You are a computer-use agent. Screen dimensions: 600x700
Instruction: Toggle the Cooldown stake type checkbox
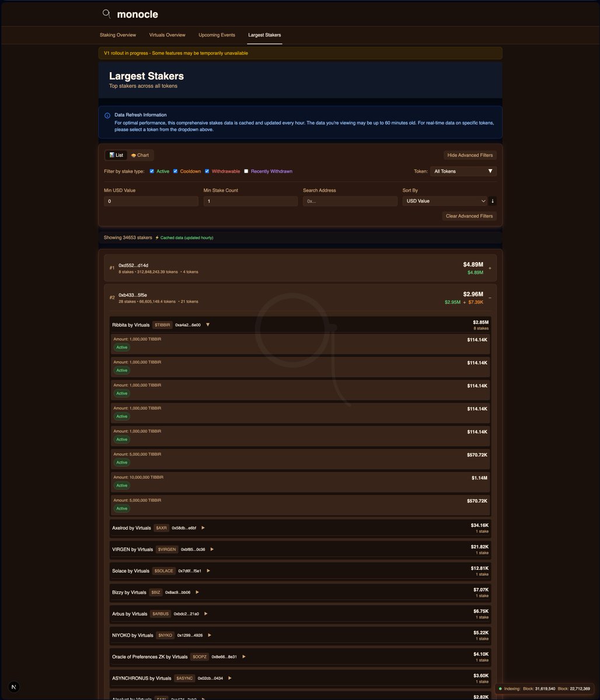pyautogui.click(x=175, y=171)
